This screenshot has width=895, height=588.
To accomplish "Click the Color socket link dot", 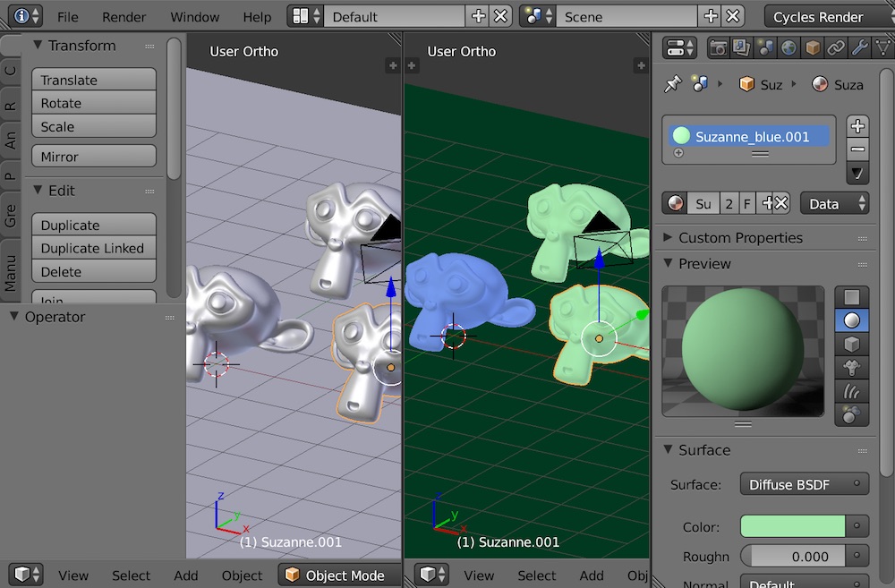I will pyautogui.click(x=857, y=526).
